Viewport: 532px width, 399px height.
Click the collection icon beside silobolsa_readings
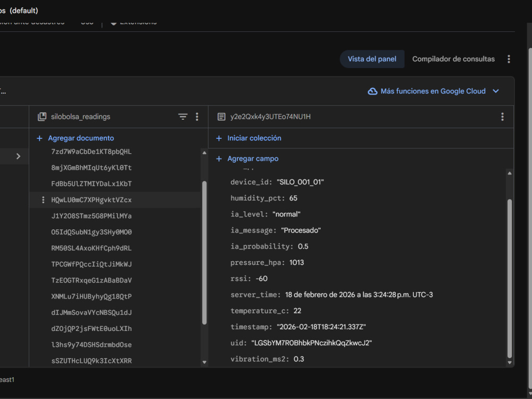pyautogui.click(x=42, y=117)
